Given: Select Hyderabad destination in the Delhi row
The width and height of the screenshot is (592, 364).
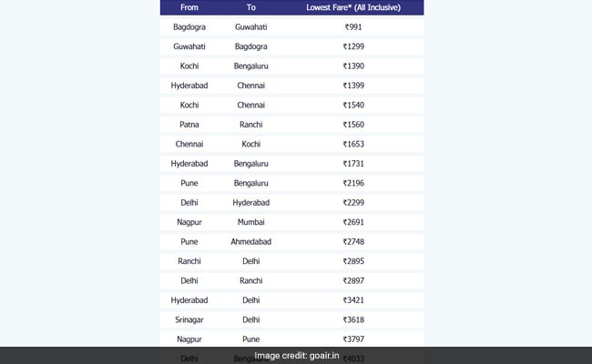Looking at the screenshot, I should click(x=251, y=203).
